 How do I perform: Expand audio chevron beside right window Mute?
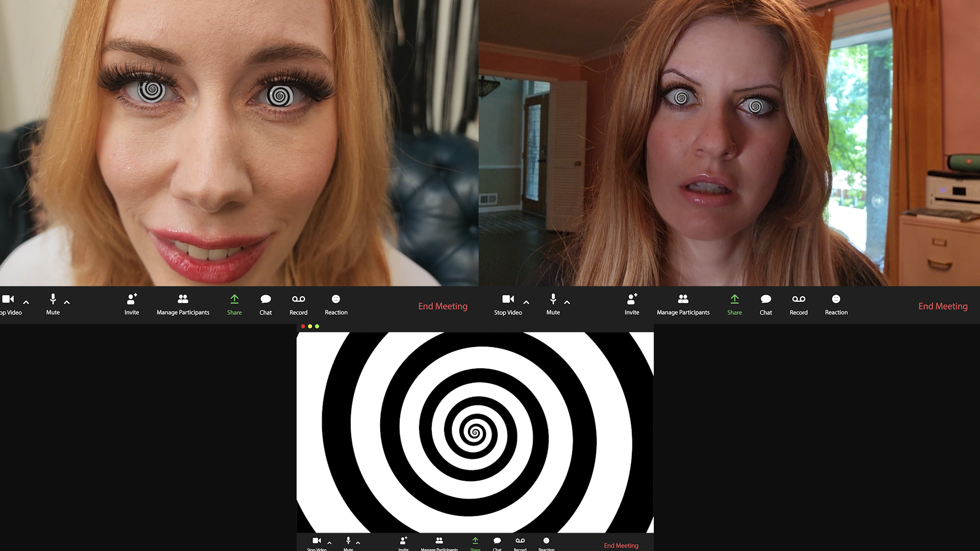coord(567,302)
